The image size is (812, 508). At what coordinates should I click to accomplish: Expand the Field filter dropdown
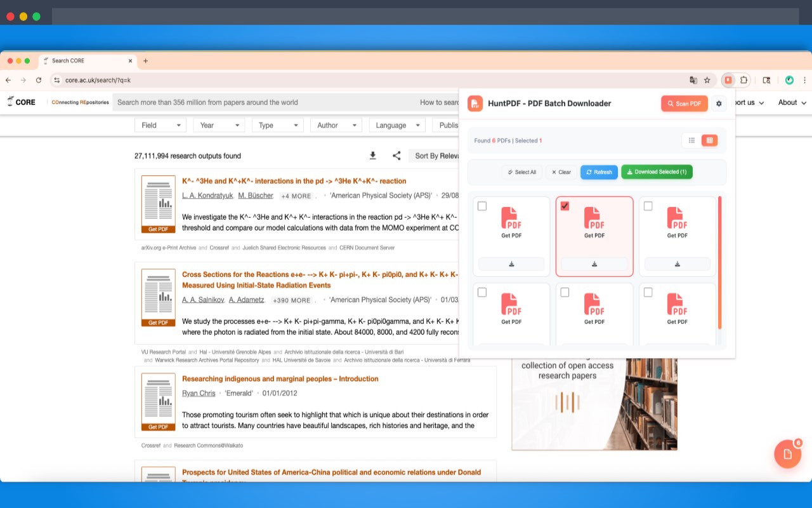pyautogui.click(x=160, y=125)
